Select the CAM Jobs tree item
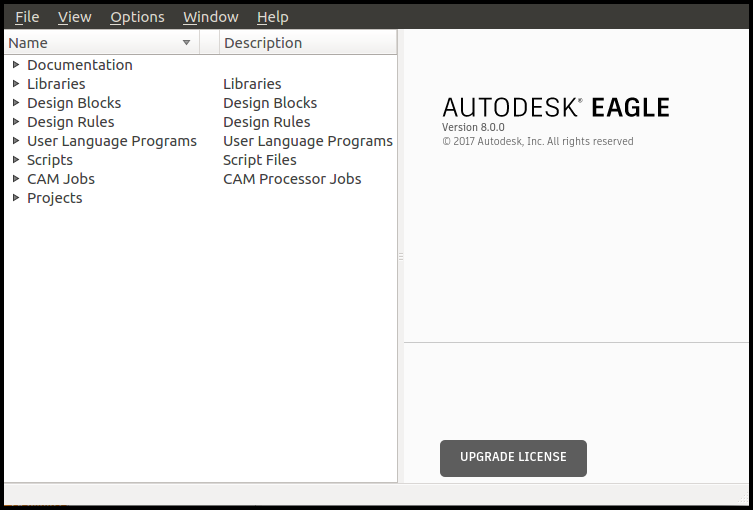The height and width of the screenshot is (510, 753). coord(61,179)
